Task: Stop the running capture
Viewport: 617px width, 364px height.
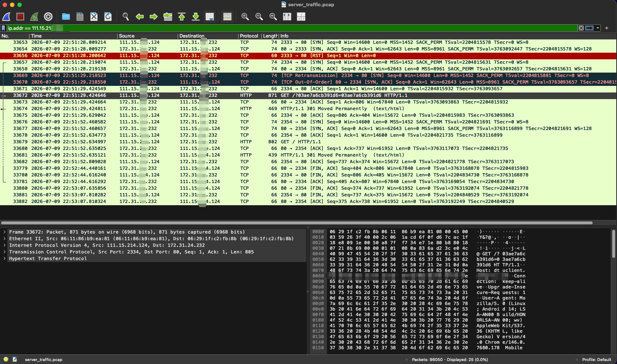Action: 20,17
